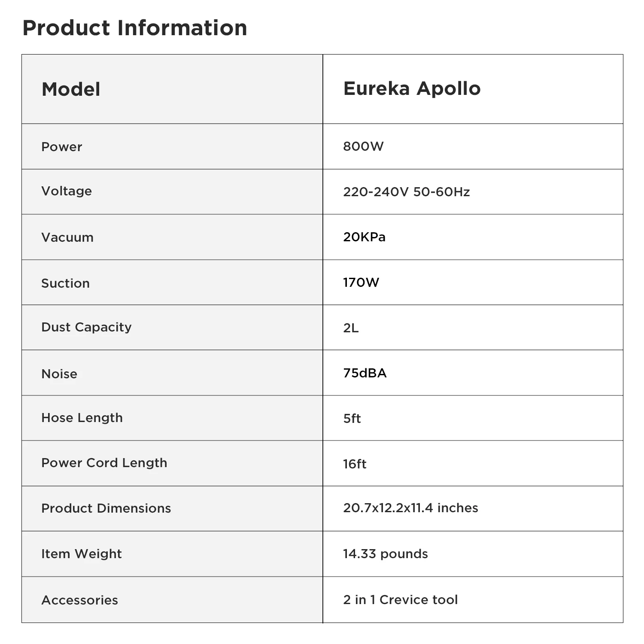Click the 20KPa vacuum value
The height and width of the screenshot is (644, 644).
click(364, 237)
